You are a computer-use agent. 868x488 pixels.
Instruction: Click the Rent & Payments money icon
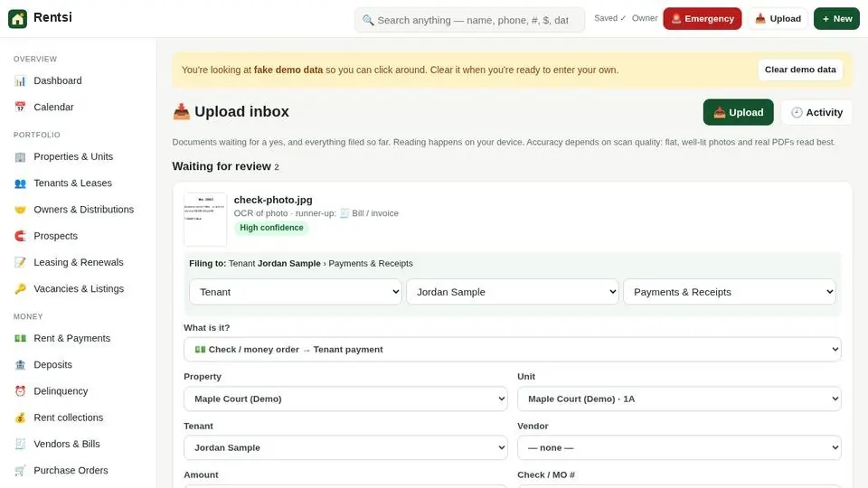[x=20, y=338]
